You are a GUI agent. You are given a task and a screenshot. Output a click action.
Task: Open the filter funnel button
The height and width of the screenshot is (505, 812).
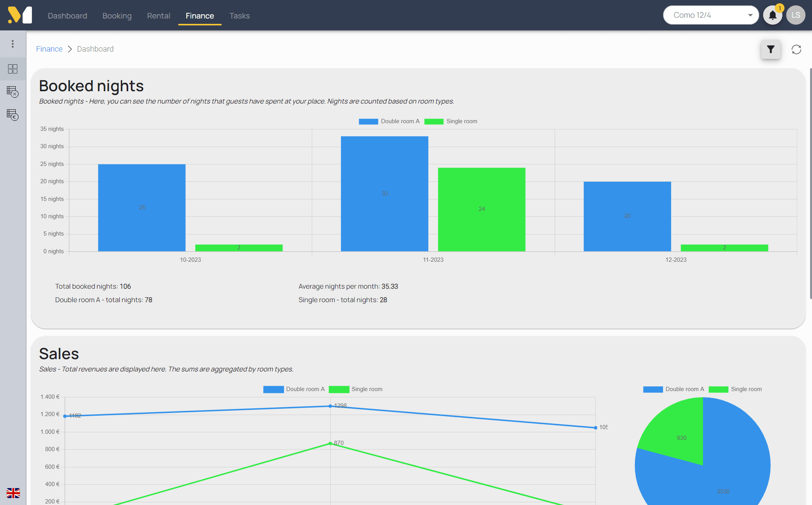coord(770,49)
